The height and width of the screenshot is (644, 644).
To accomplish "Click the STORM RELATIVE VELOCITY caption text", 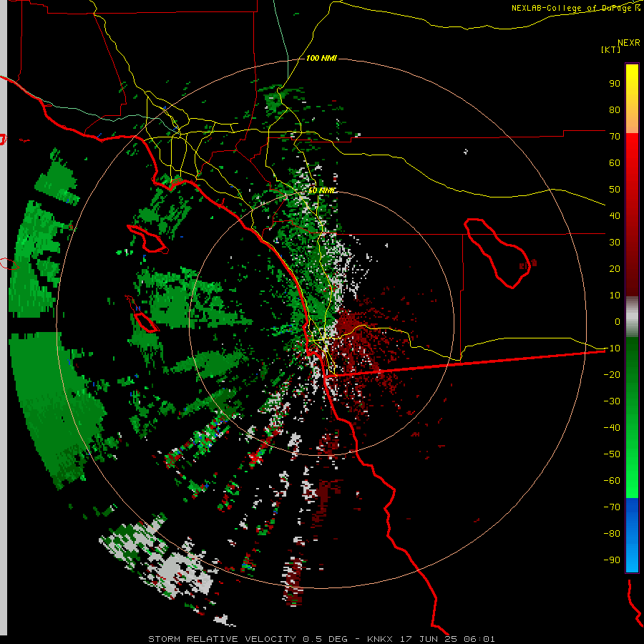I will (x=223, y=639).
